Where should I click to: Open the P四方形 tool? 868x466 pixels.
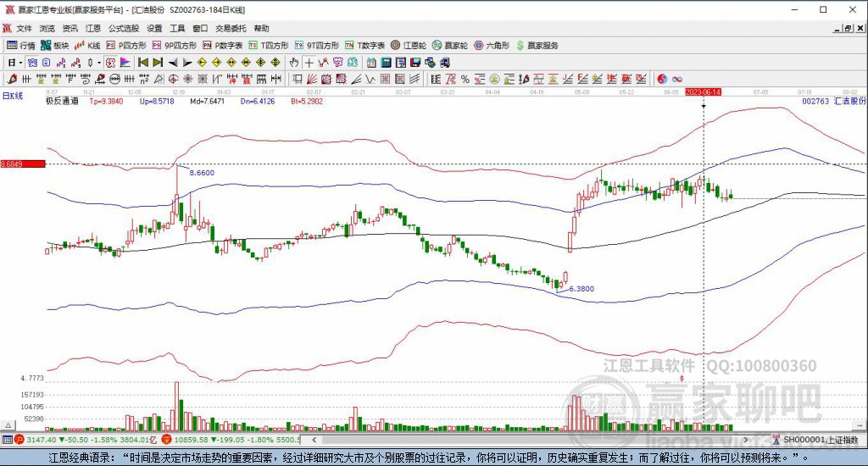click(x=126, y=46)
